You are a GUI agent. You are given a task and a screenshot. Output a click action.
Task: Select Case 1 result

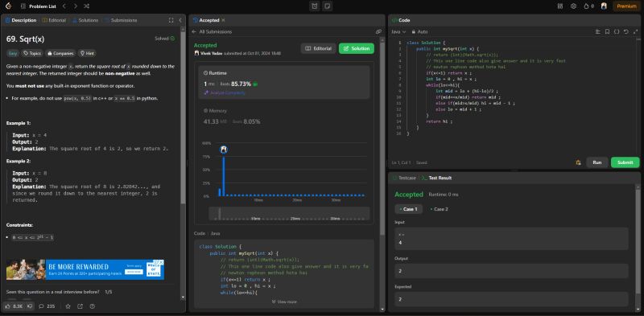pos(409,209)
